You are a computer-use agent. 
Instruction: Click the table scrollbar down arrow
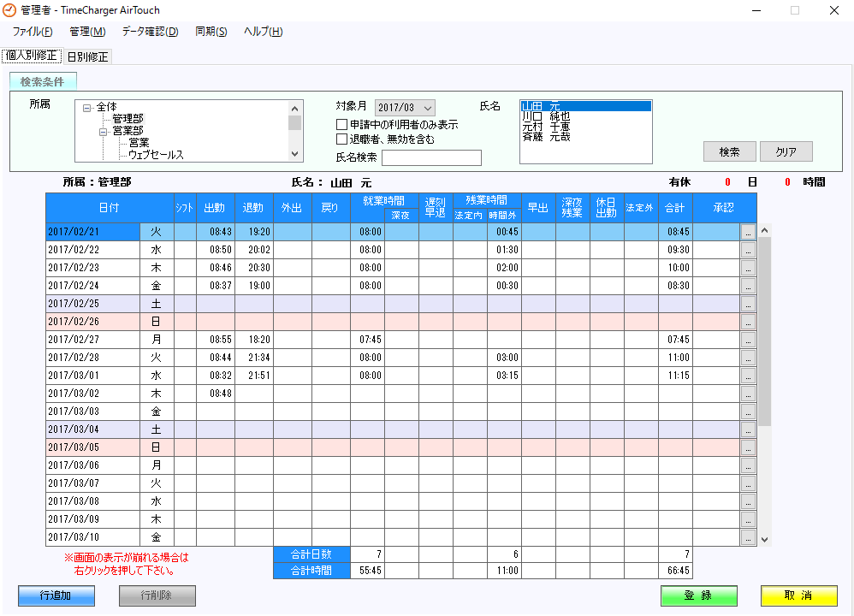coord(763,538)
